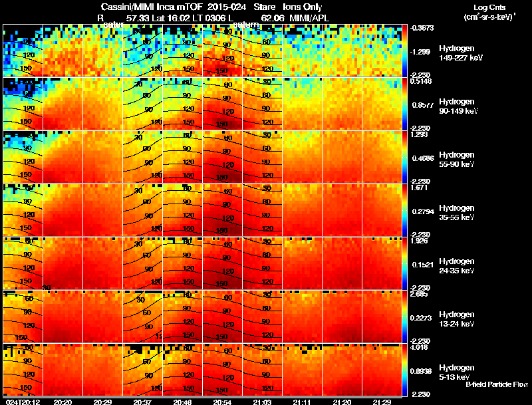Click the Cassini/MIMI Inca mTOF title text
This screenshot has height=405, width=532.
pos(152,7)
